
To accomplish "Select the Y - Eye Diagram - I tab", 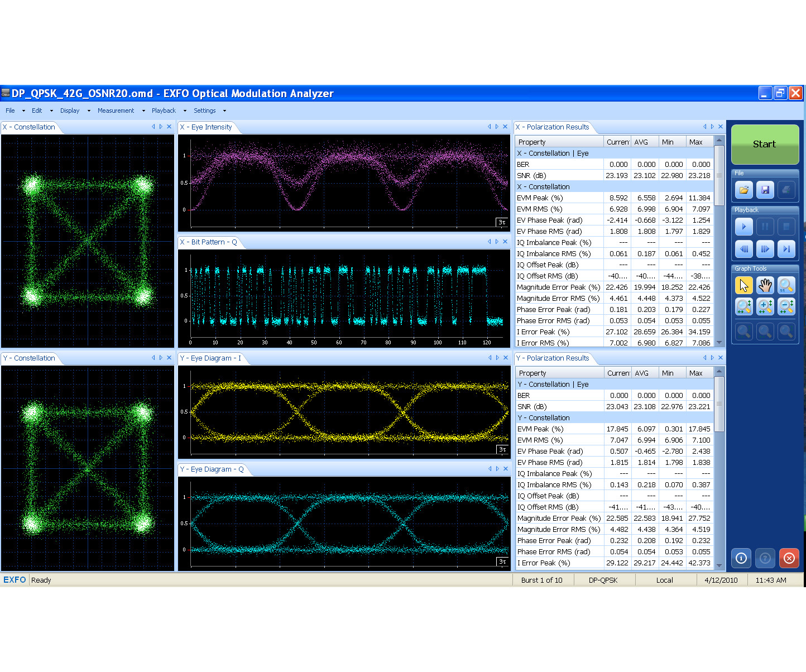I will [x=210, y=358].
